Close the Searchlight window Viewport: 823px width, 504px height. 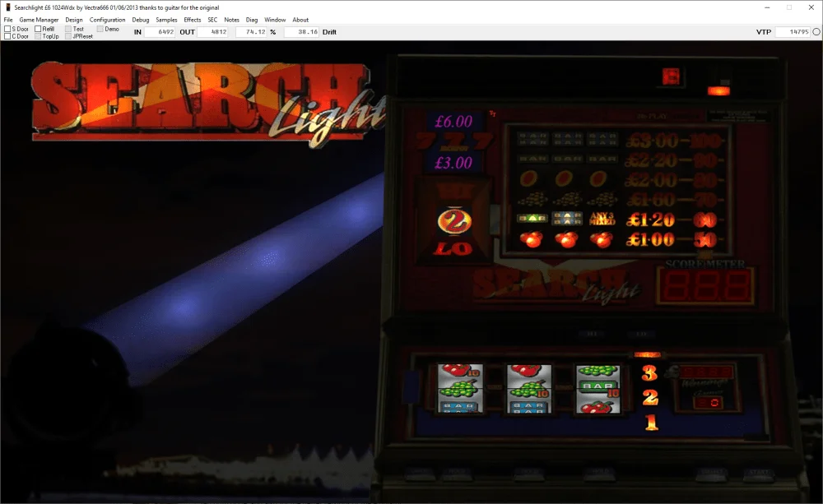(811, 7)
